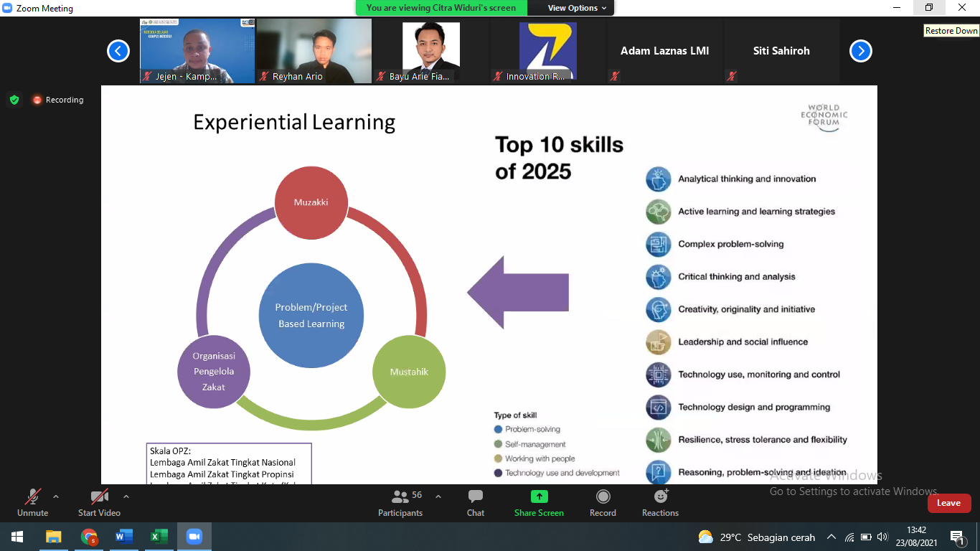
Task: Open the Windows Start menu
Action: (x=17, y=537)
